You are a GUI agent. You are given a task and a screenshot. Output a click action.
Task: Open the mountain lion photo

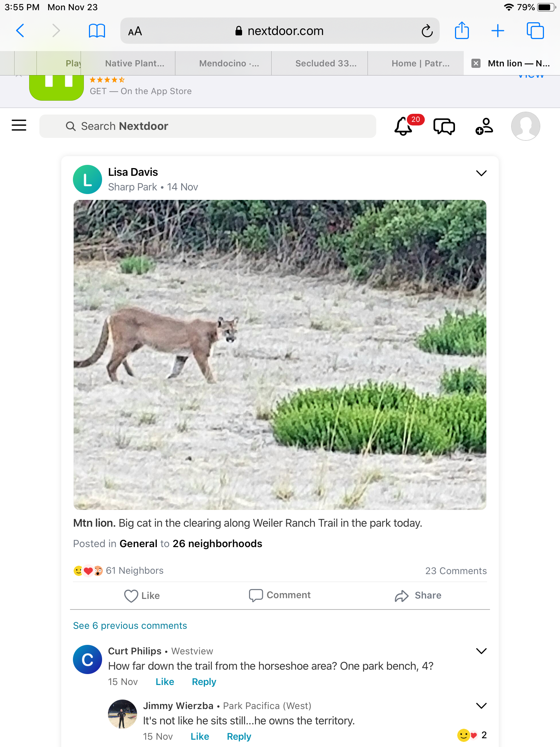[x=280, y=355]
